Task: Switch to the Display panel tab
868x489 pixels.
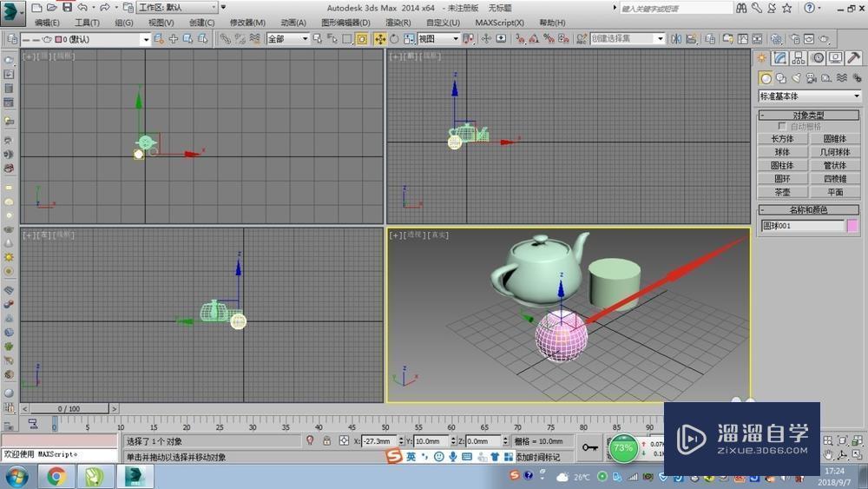Action: 835,58
